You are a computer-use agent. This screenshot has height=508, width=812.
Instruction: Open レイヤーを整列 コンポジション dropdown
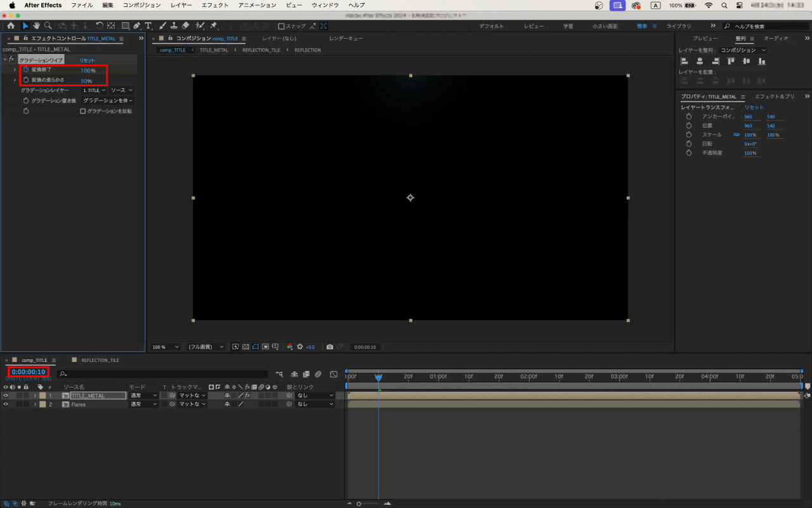coord(743,50)
